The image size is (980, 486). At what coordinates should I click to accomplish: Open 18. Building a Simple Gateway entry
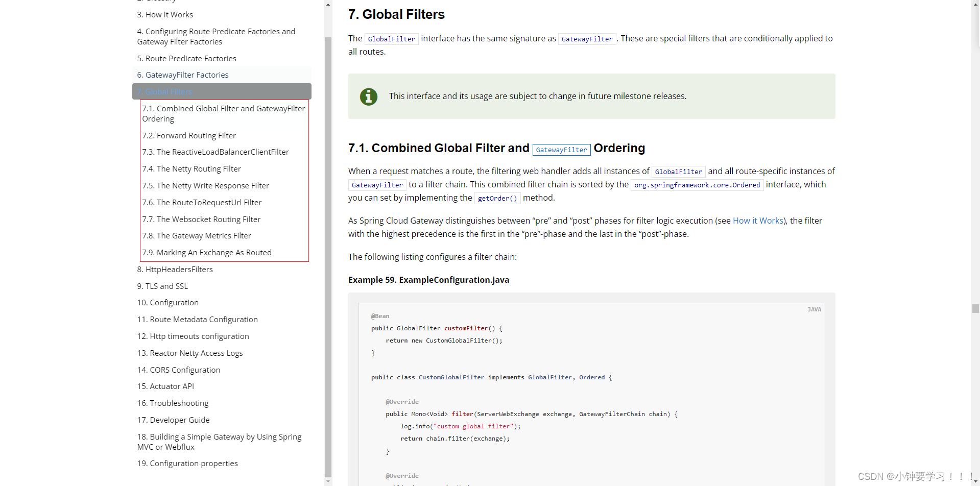click(x=219, y=442)
